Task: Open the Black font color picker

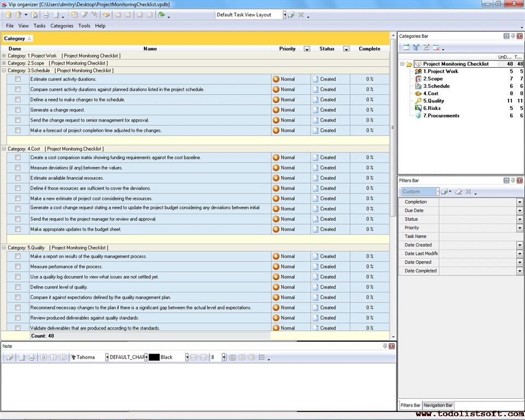Action: pyautogui.click(x=186, y=357)
